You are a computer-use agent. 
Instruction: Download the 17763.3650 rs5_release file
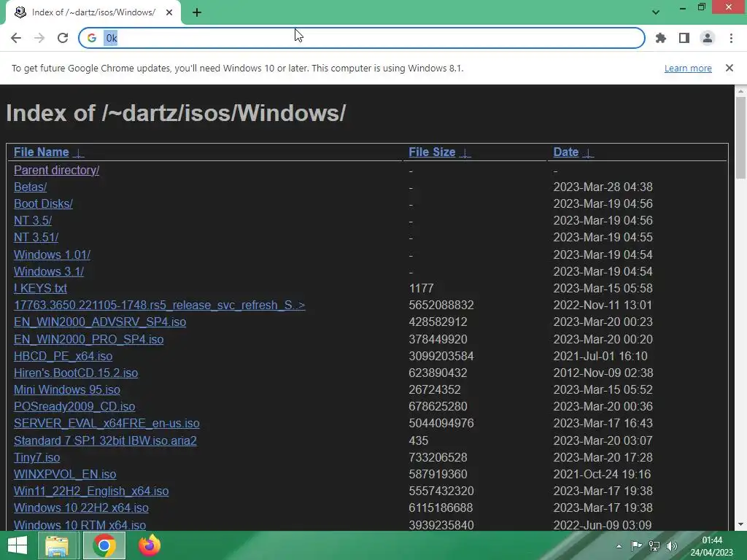pos(159,305)
